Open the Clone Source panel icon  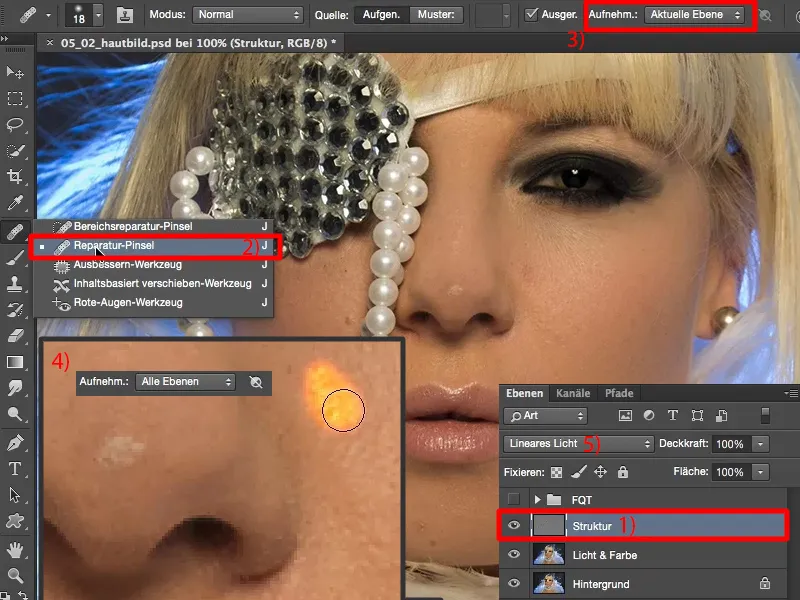tap(124, 15)
